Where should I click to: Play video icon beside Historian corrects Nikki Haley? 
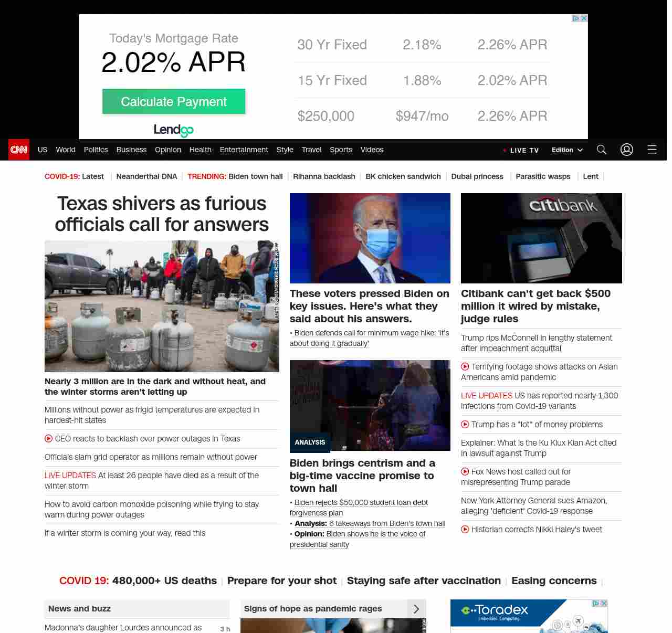(x=465, y=529)
